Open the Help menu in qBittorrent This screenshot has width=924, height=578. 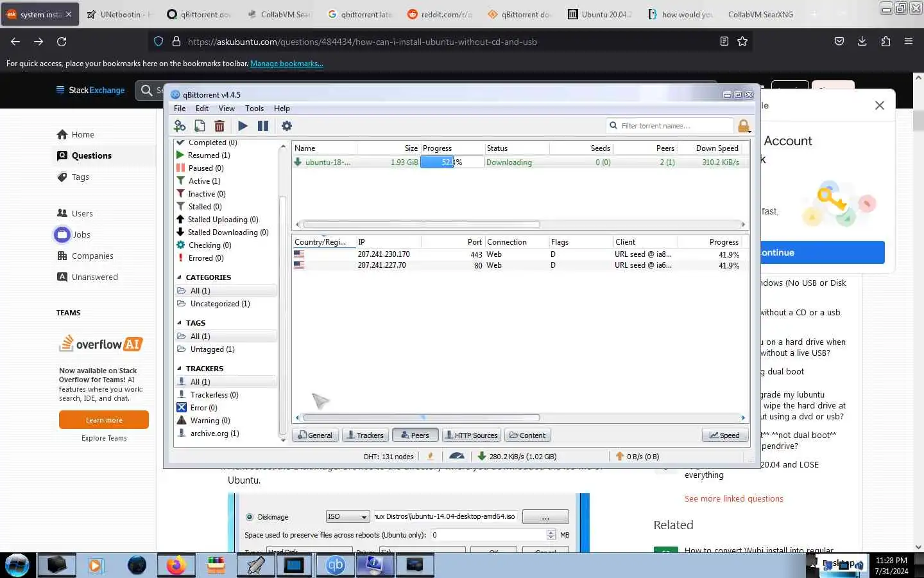click(x=282, y=109)
